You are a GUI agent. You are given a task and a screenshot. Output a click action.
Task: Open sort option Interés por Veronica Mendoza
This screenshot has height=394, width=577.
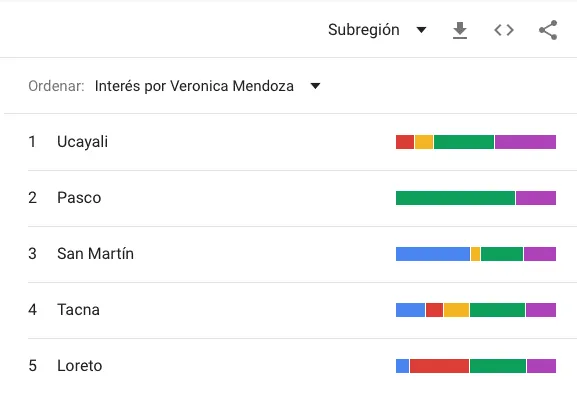[194, 86]
